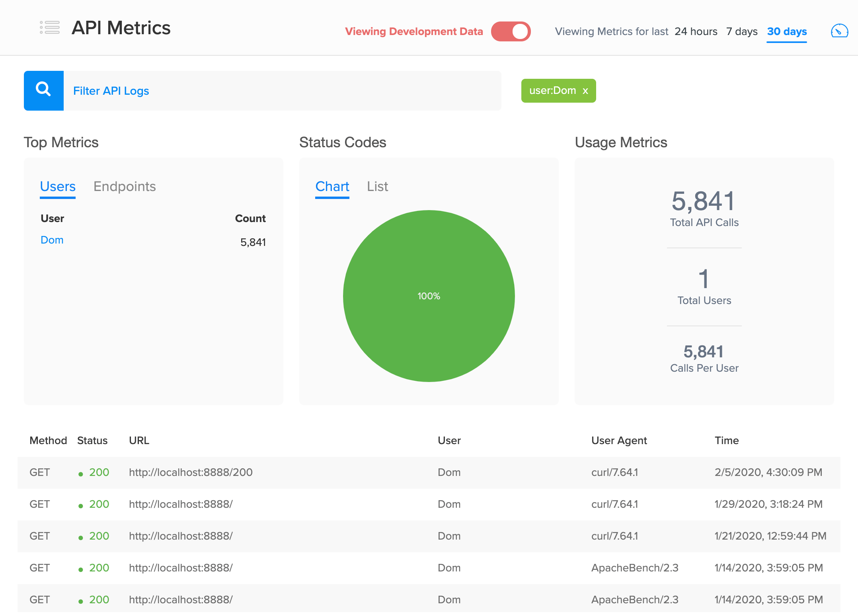This screenshot has width=858, height=616.
Task: Click the green status dot on the first log row
Action: [x=81, y=473]
